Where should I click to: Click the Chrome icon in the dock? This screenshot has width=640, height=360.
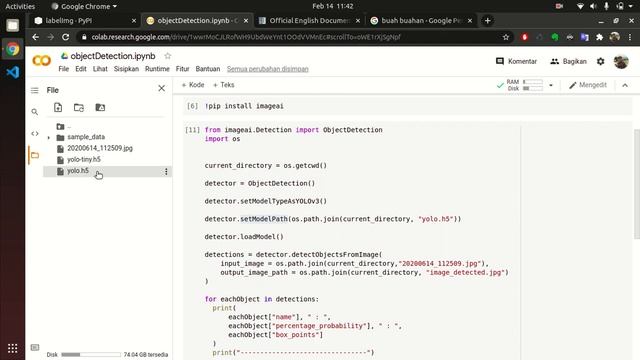[x=13, y=49]
